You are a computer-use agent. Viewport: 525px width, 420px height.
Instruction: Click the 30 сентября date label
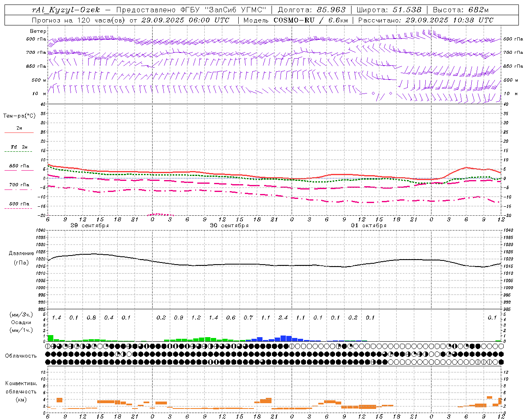click(x=229, y=226)
